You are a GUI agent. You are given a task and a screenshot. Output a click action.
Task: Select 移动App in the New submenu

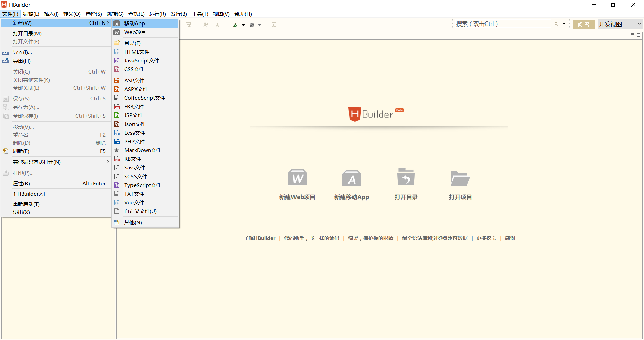(x=146, y=23)
